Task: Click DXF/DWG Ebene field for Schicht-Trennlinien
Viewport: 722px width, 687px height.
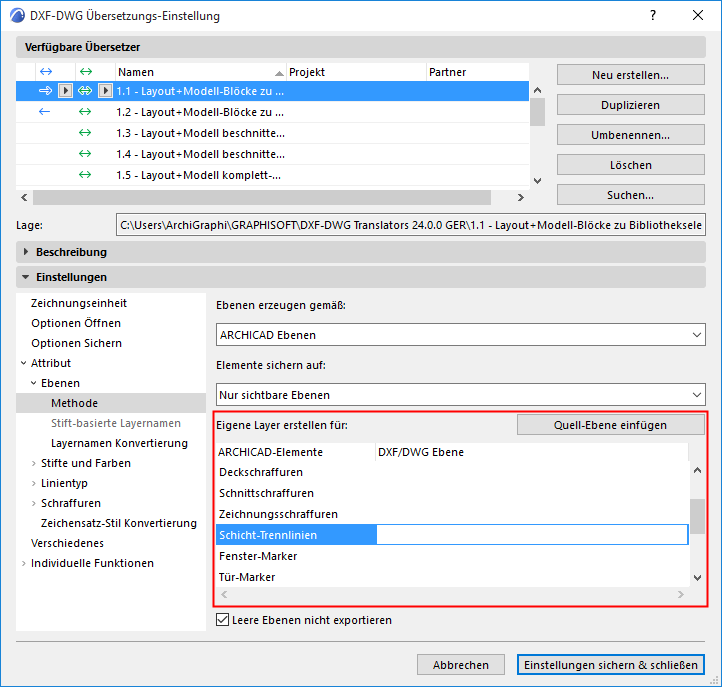Action: coord(532,535)
